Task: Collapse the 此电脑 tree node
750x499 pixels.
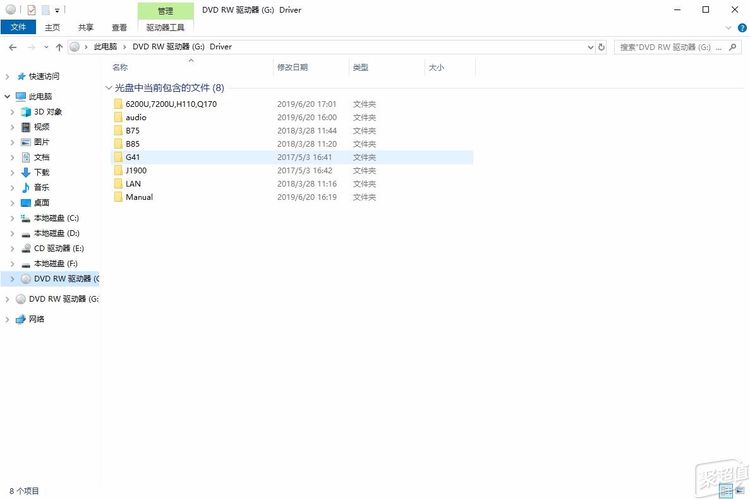Action: pos(7,96)
